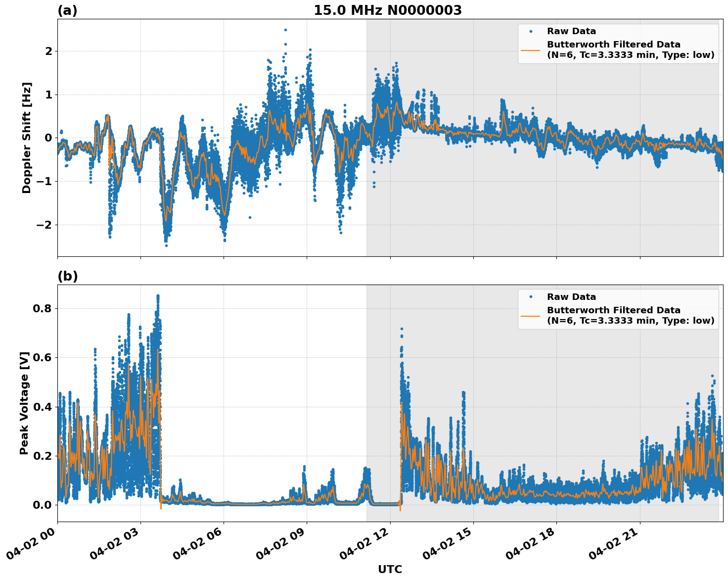Select the "15.0 MHz N0000003" plot title
Viewport: 728px width, 580px height.
pos(388,10)
